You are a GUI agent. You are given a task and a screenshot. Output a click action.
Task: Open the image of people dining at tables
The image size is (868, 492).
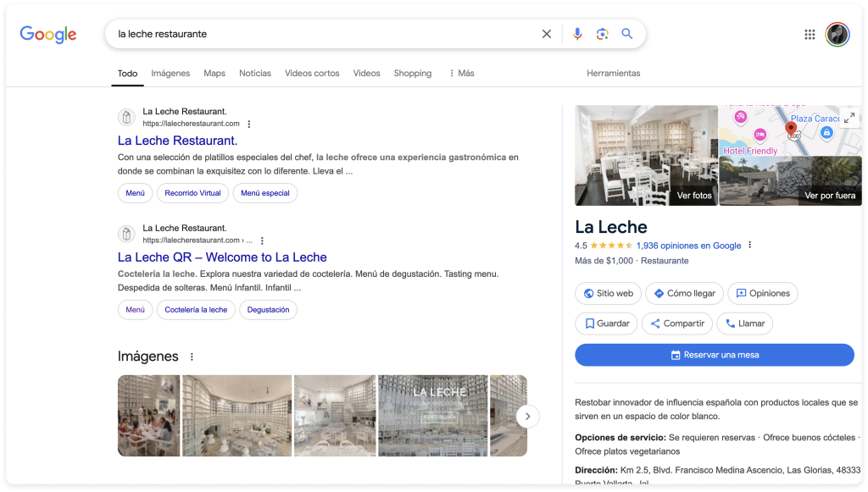[149, 416]
